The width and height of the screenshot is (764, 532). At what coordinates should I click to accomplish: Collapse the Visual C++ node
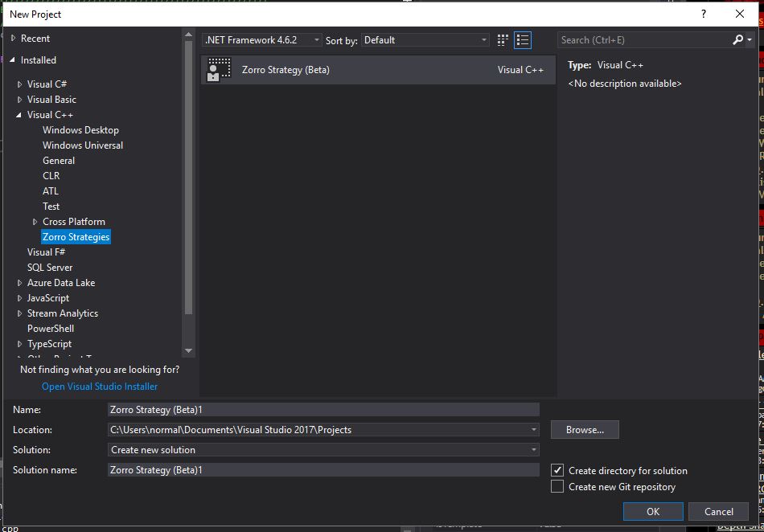tap(19, 115)
